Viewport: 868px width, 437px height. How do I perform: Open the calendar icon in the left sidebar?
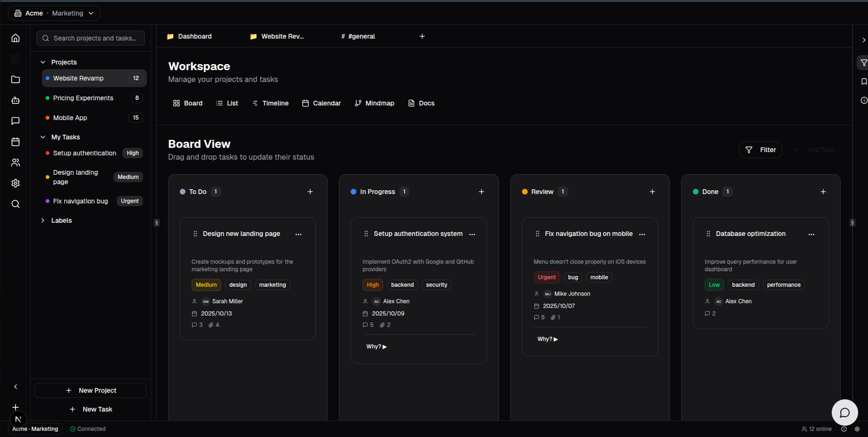pyautogui.click(x=16, y=142)
